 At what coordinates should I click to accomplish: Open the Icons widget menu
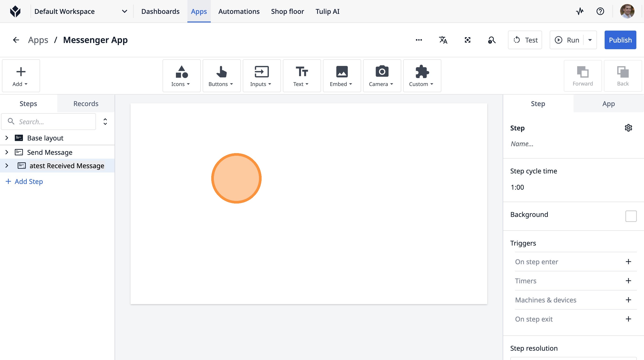[x=181, y=76]
